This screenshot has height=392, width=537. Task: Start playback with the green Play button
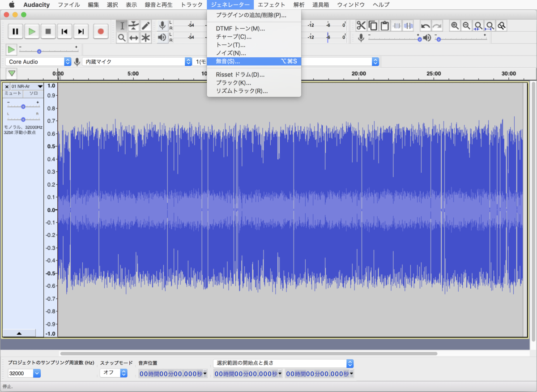pos(32,31)
